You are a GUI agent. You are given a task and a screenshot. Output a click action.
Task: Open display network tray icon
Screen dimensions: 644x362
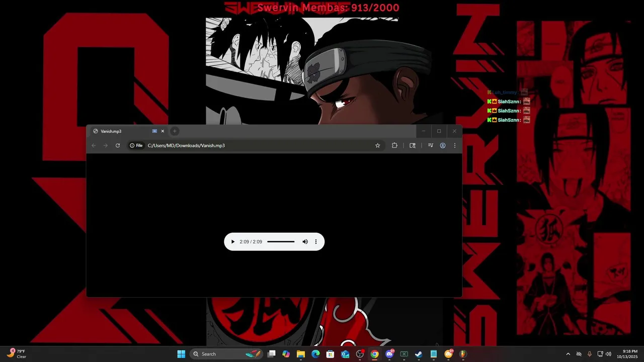click(x=600, y=354)
